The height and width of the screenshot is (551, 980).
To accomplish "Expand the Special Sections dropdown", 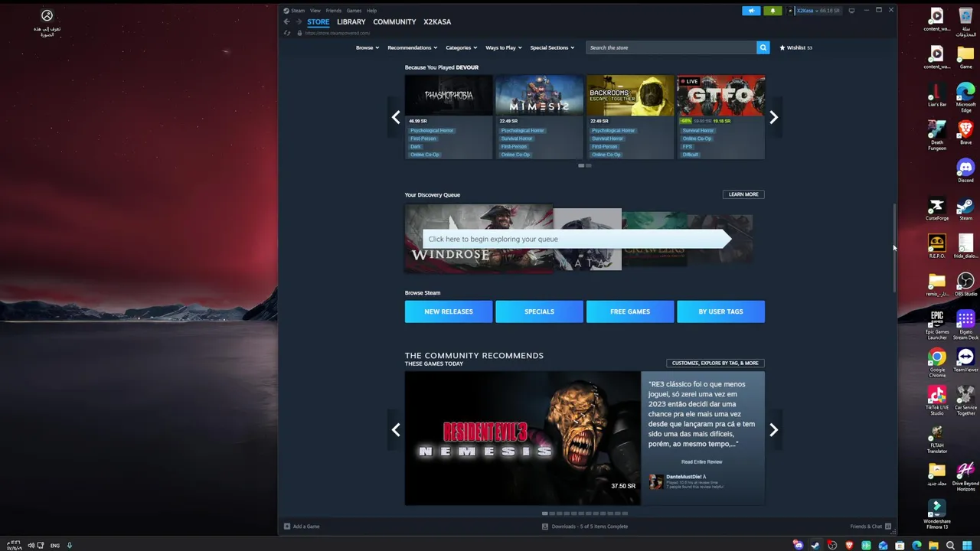I will (552, 47).
